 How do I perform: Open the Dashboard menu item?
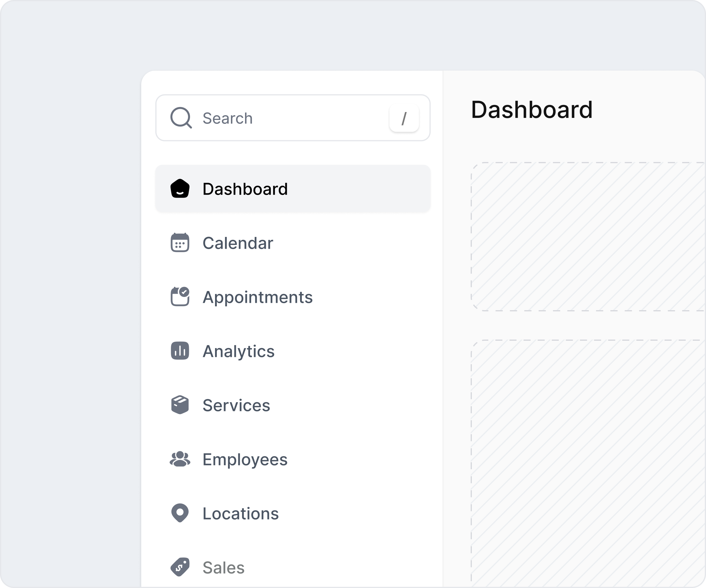pos(245,189)
